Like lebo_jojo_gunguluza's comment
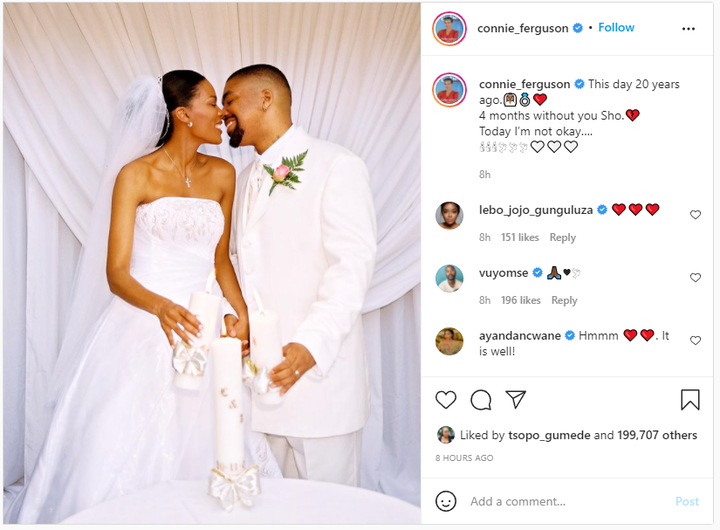This screenshot has width=720, height=530. click(x=695, y=214)
